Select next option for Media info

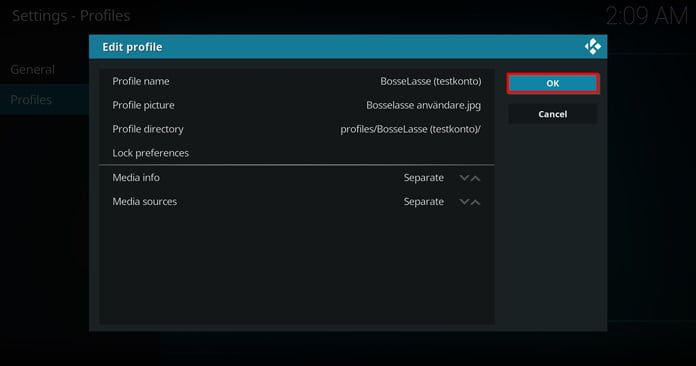pos(475,178)
